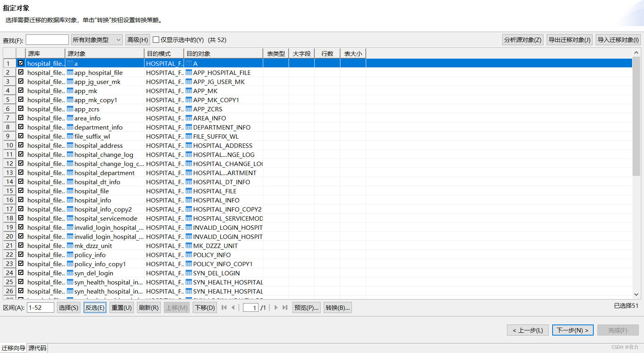The height and width of the screenshot is (353, 644).
Task: Click the table icon next to hospital_info_copy2
Action: click(70, 209)
